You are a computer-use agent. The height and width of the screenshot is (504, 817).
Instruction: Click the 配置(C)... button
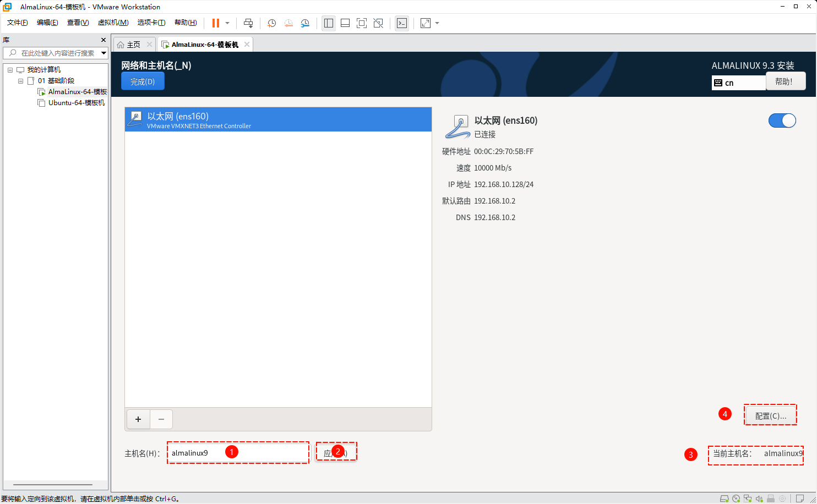point(770,415)
